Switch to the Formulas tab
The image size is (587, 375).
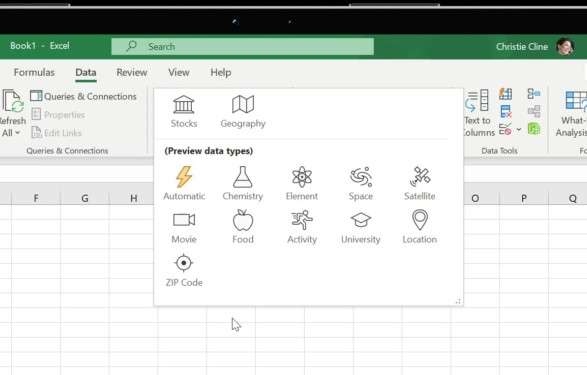click(34, 72)
